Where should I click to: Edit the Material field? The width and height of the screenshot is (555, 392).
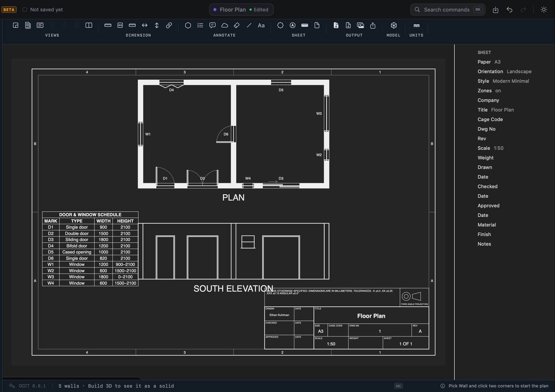point(487,225)
